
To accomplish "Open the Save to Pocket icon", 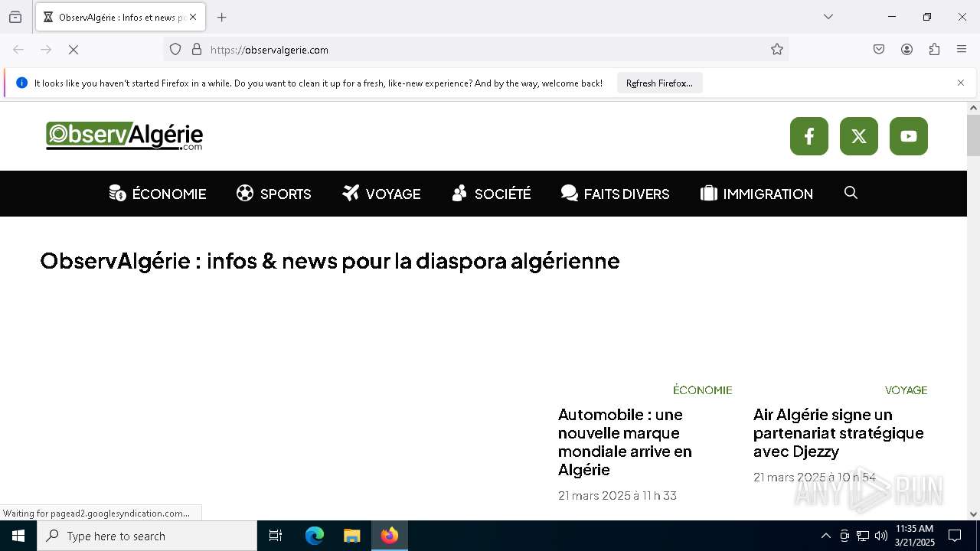I will tap(879, 50).
